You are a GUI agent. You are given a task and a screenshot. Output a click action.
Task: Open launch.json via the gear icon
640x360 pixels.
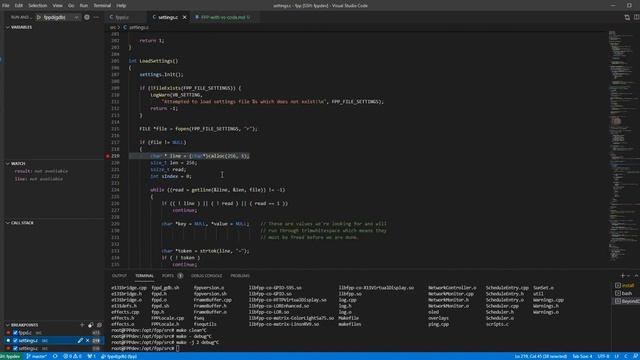pyautogui.click(x=87, y=17)
